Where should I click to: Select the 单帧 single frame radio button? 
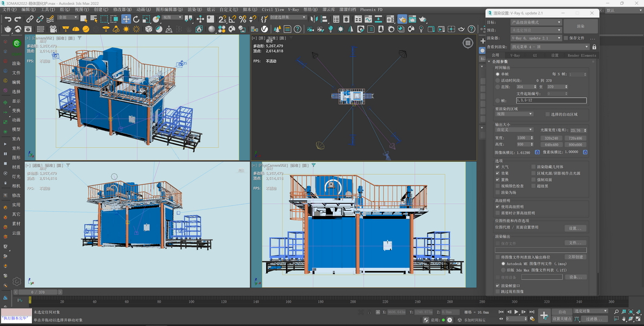[x=497, y=74]
